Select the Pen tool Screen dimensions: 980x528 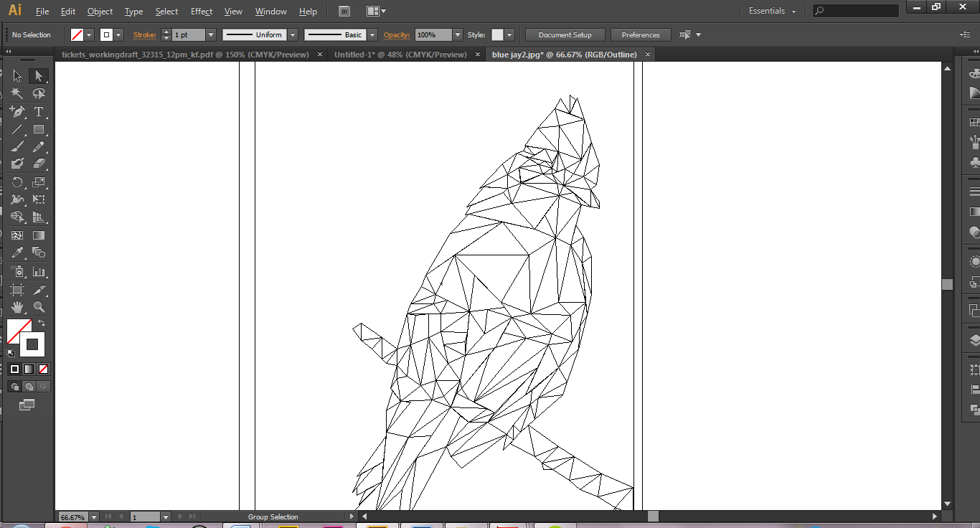coord(17,112)
